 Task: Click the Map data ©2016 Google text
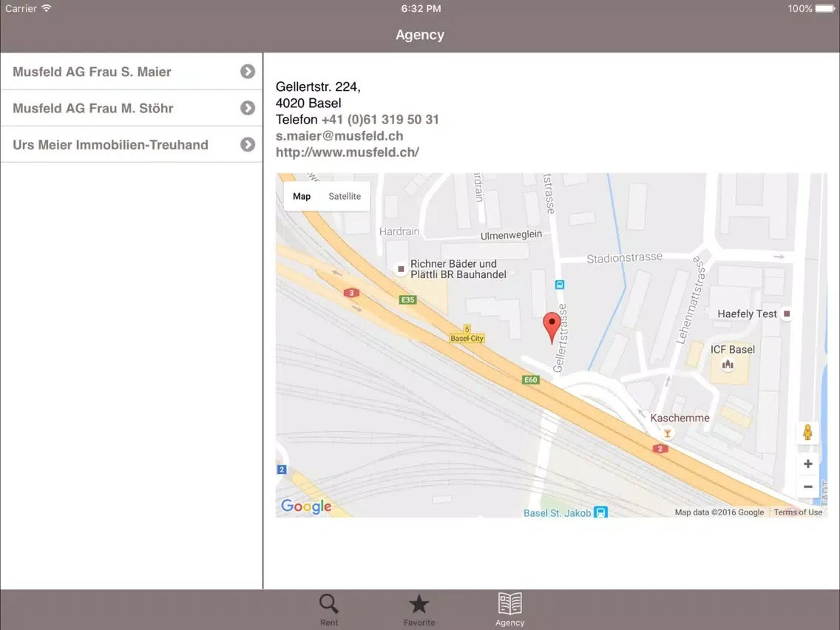click(719, 512)
